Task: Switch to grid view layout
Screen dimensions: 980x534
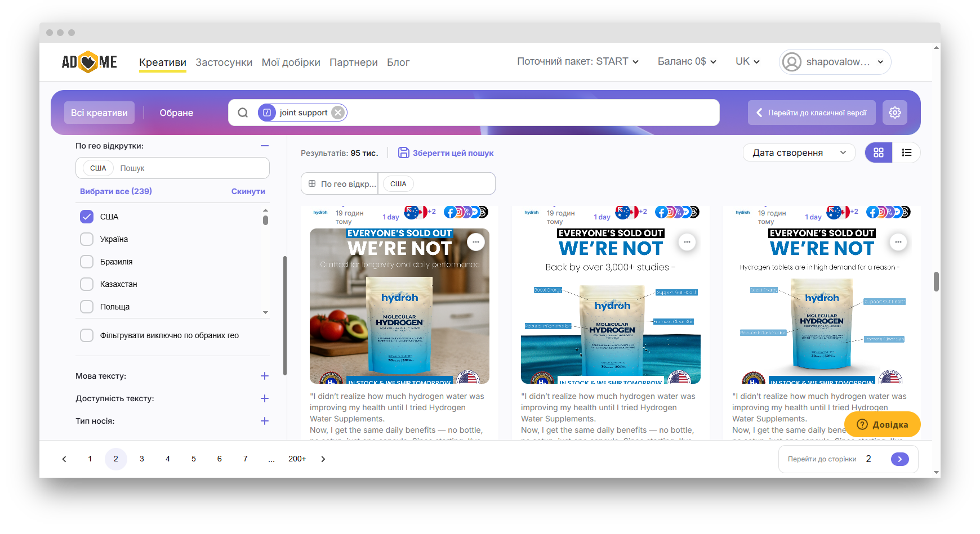Action: 879,152
